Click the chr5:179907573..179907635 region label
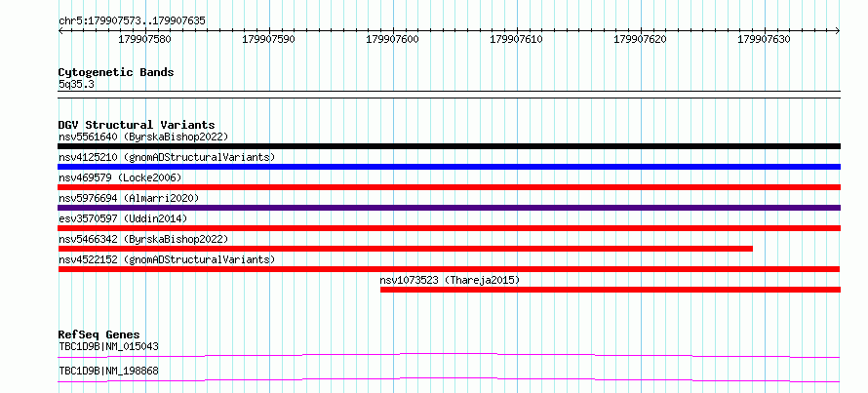 pyautogui.click(x=132, y=21)
